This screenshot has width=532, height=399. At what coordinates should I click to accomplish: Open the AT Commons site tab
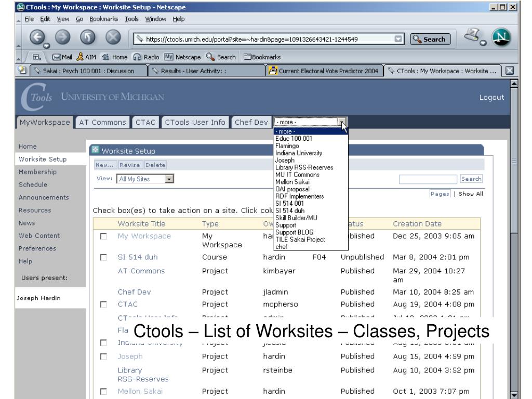coord(102,122)
